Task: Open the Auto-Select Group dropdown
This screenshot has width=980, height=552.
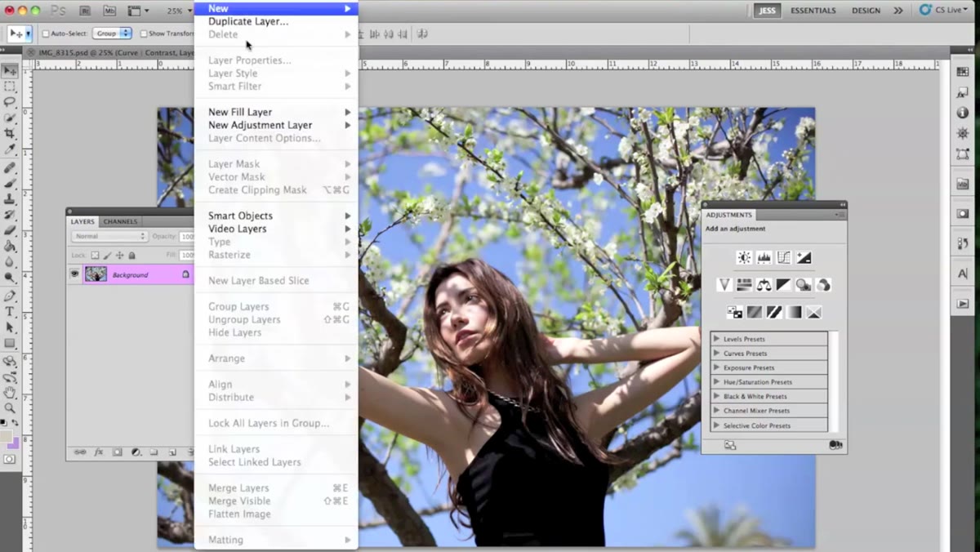Action: click(112, 33)
